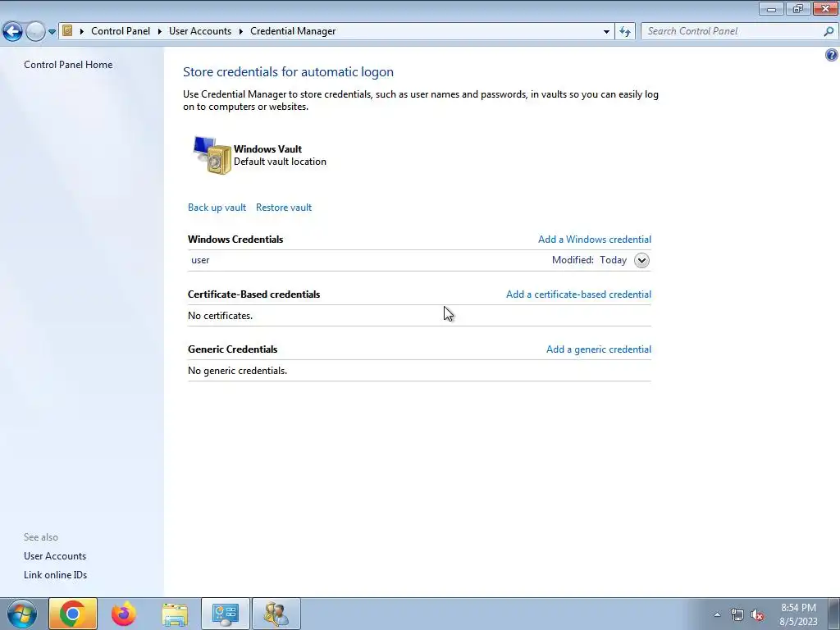Go to Control Panel Home

pyautogui.click(x=68, y=64)
